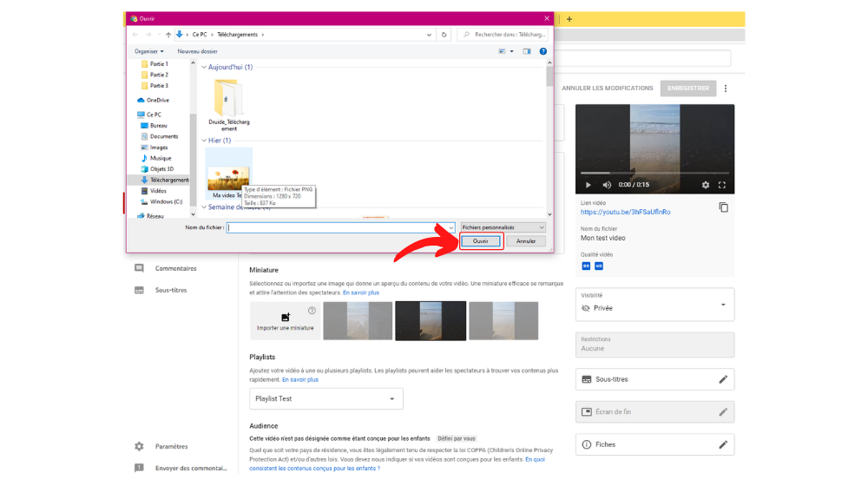Select Vidéos in the navigation tree
Image resolution: width=868 pixels, height=486 pixels.
pos(154,191)
